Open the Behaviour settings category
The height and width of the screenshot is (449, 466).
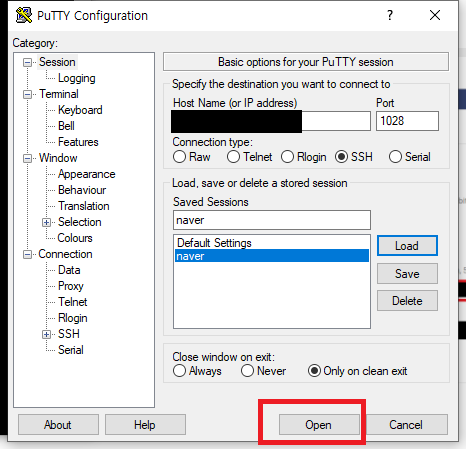[82, 190]
